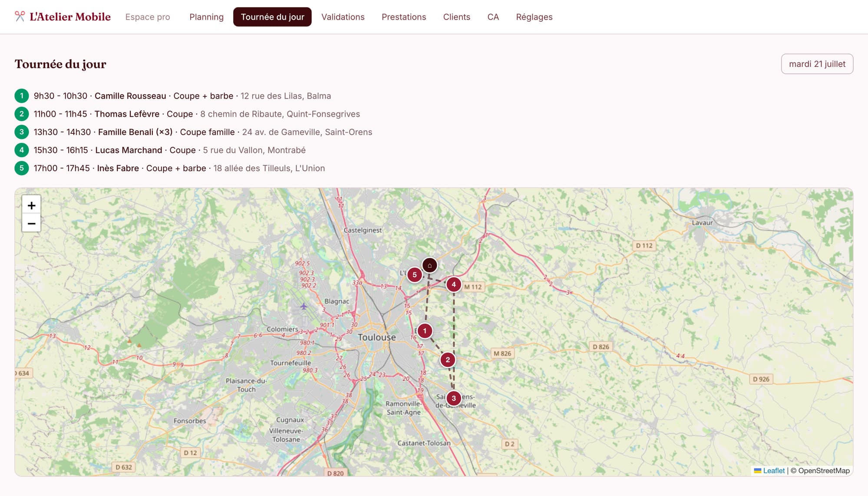Open the Planning tab
This screenshot has height=496, width=868.
pos(206,17)
